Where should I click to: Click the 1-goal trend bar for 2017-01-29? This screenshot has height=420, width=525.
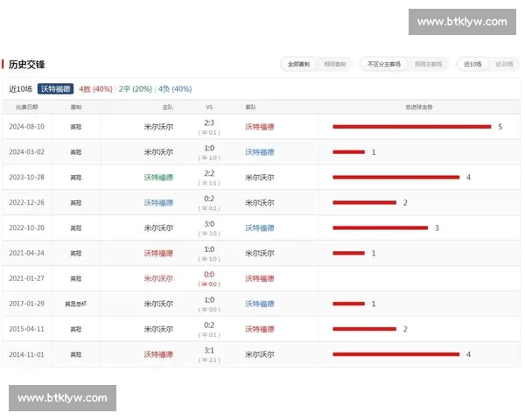coord(348,304)
